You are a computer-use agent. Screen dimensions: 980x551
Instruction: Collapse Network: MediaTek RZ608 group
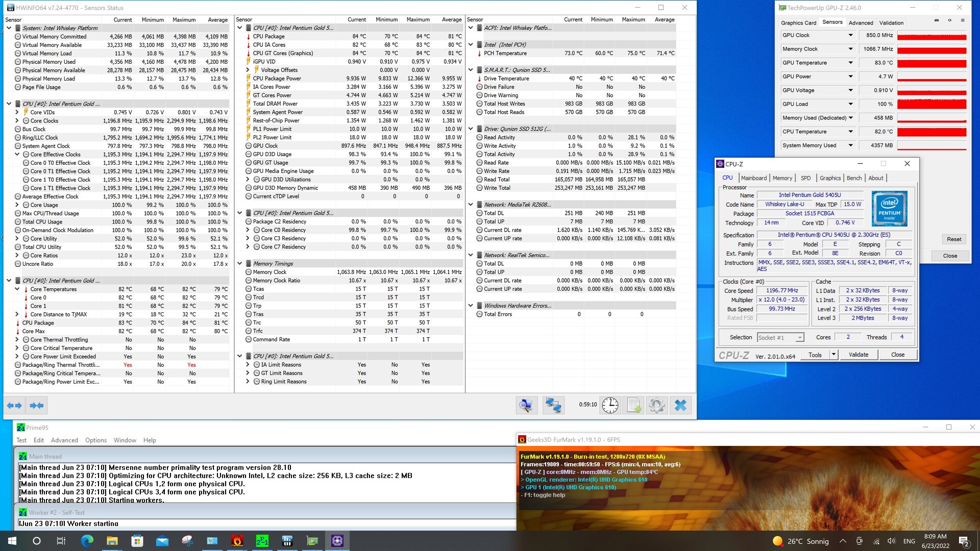click(471, 205)
